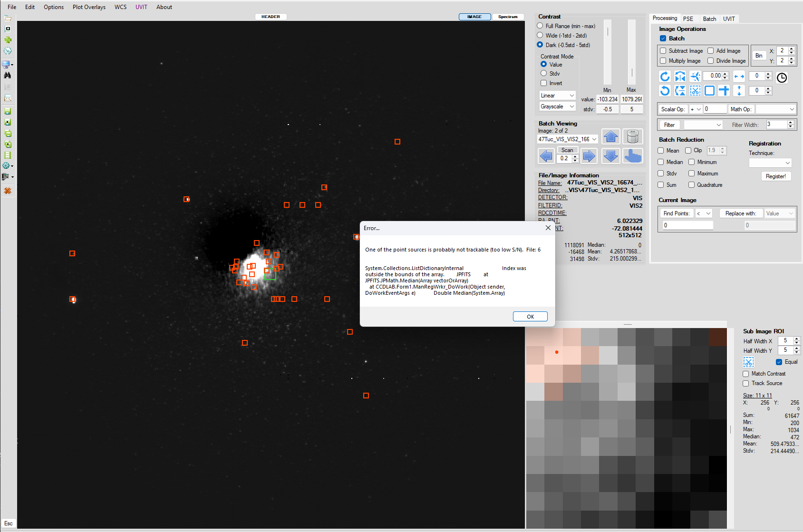Click the trash can icon in Batch Viewing
The image size is (803, 532).
point(632,137)
